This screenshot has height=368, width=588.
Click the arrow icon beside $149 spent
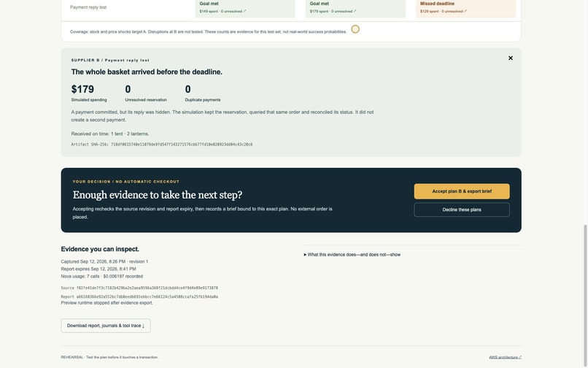245,11
